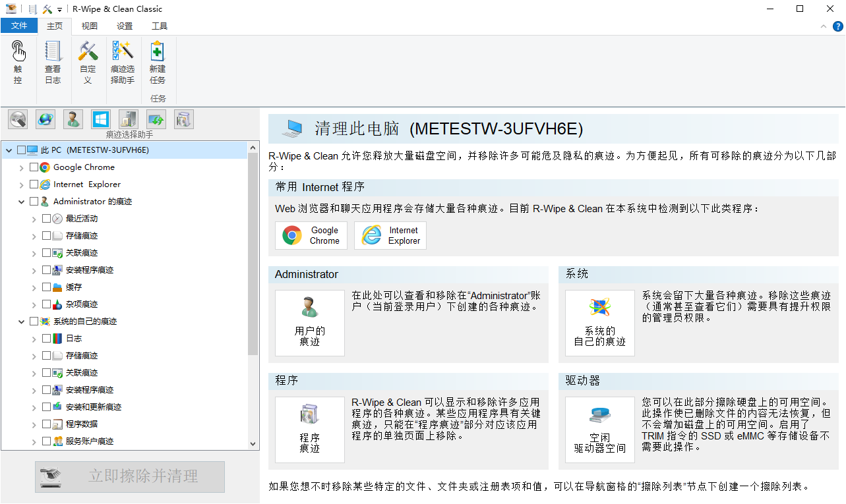The height and width of the screenshot is (504, 846).
Task: Enable the 最近活动 checkbox
Action: (x=46, y=219)
